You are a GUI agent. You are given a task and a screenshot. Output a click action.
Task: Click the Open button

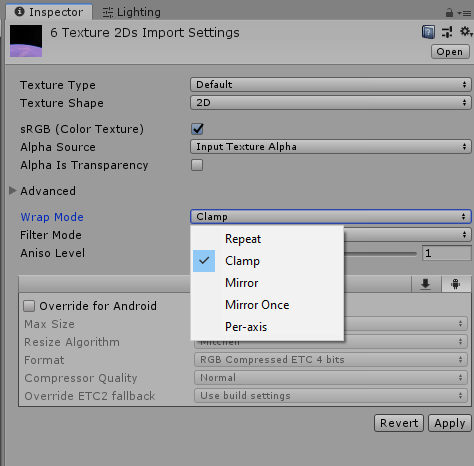[x=450, y=52]
